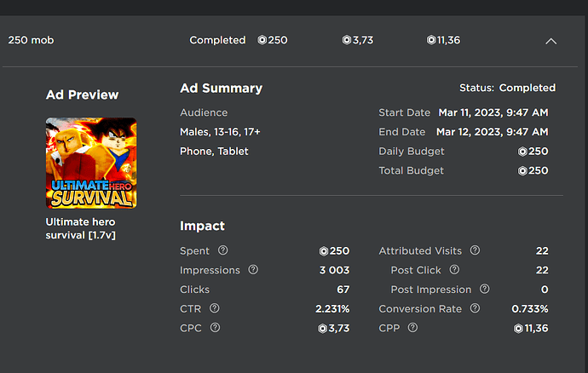Click help icon beside Post Impression
The width and height of the screenshot is (588, 373).
click(x=484, y=290)
